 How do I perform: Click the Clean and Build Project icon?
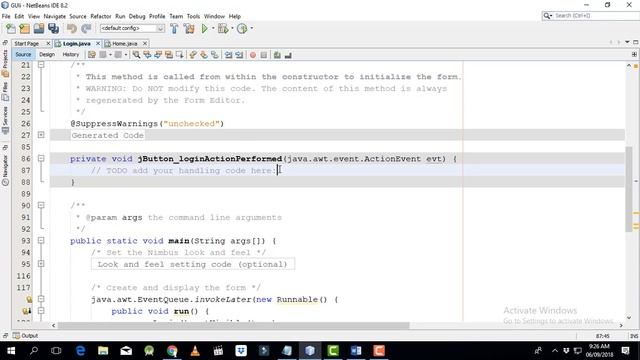click(189, 29)
